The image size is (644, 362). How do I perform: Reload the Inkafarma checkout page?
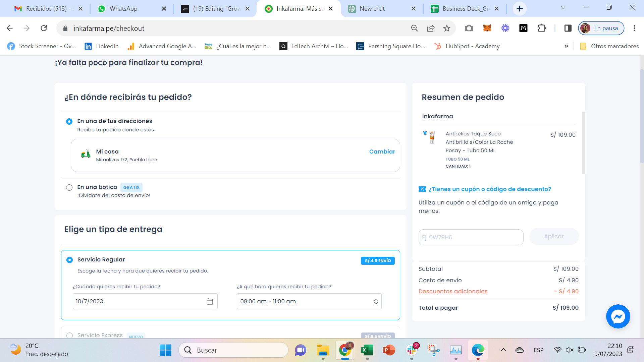[x=44, y=28]
